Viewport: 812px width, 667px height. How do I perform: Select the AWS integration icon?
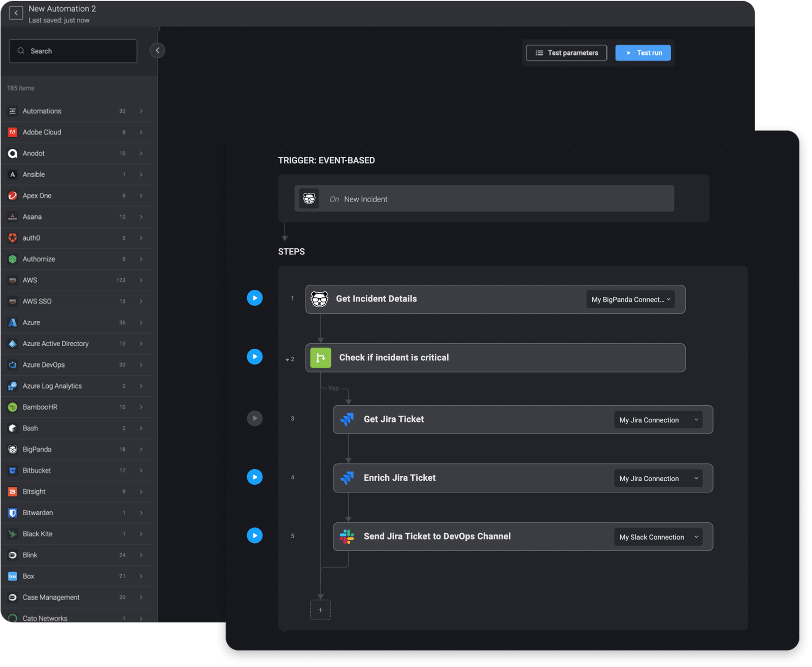(x=12, y=280)
